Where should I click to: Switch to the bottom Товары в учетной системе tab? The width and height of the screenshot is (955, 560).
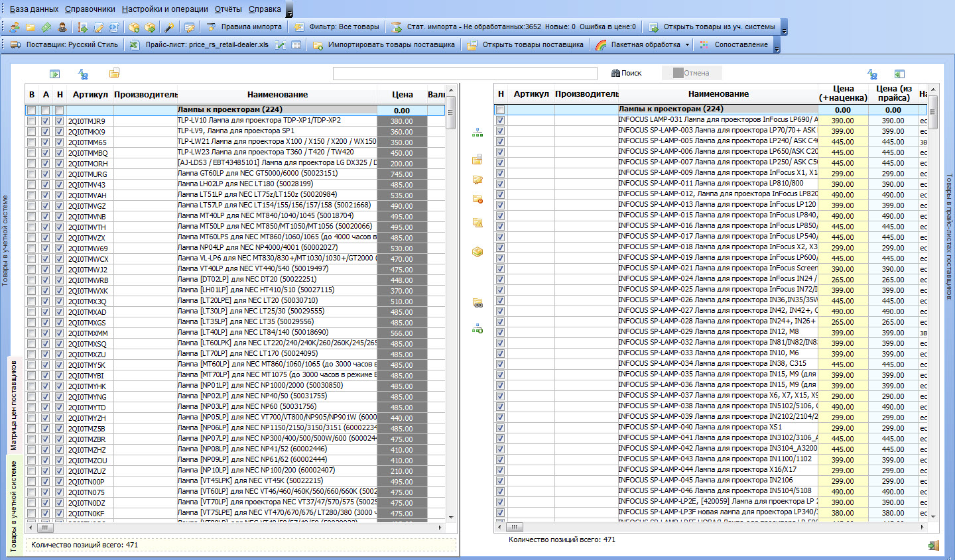[x=14, y=506]
